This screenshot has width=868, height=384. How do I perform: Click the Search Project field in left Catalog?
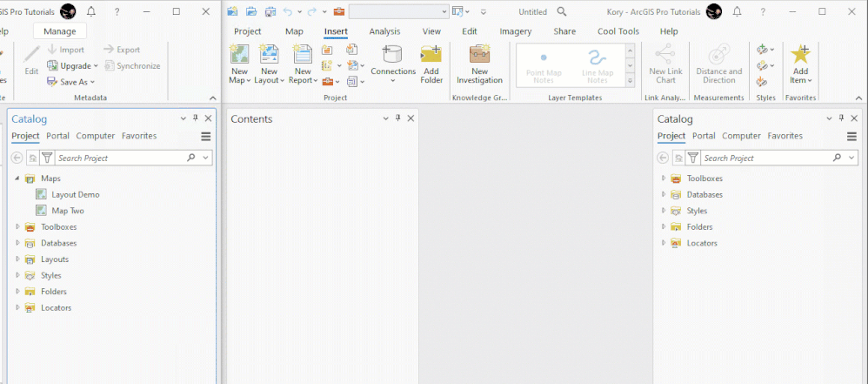[121, 158]
